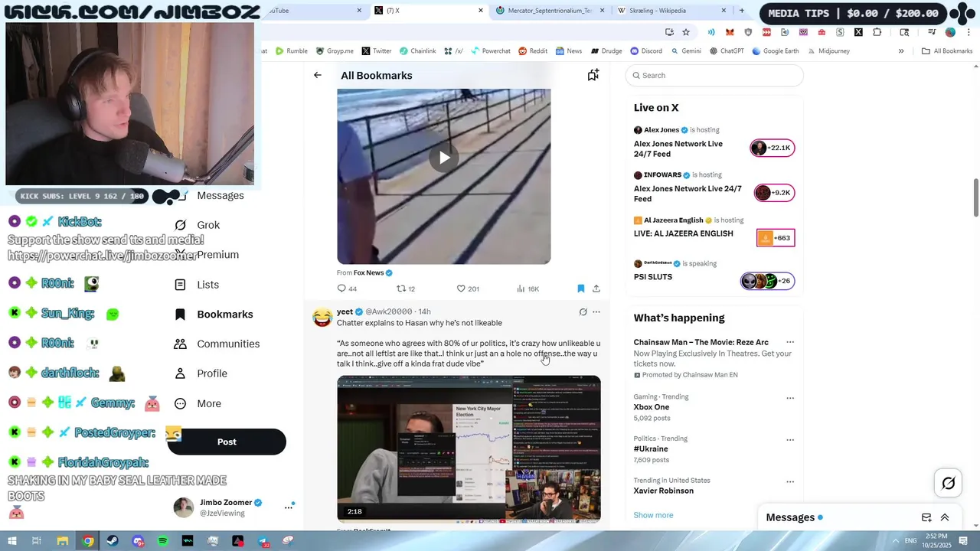Focus the X Search field
The width and height of the screenshot is (980, 551).
tap(714, 75)
